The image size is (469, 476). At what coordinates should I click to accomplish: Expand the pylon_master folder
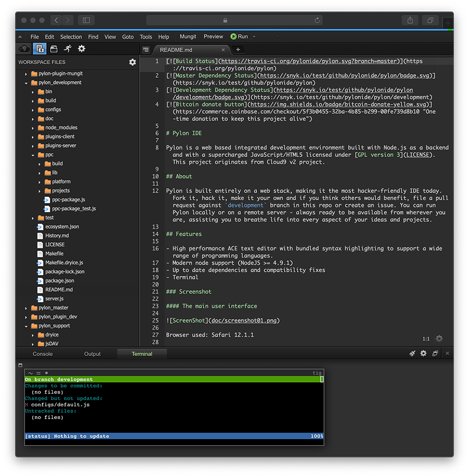tap(26, 308)
